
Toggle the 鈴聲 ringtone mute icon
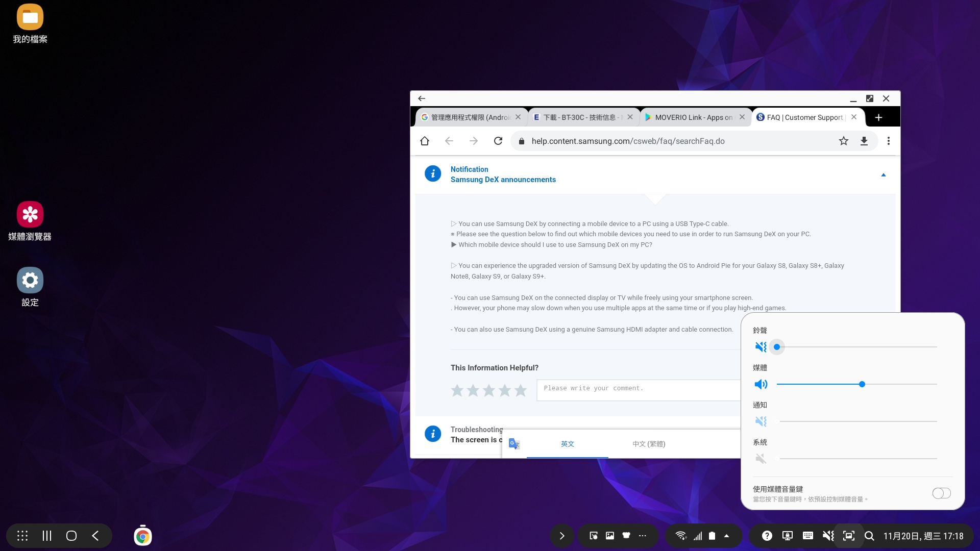(761, 347)
